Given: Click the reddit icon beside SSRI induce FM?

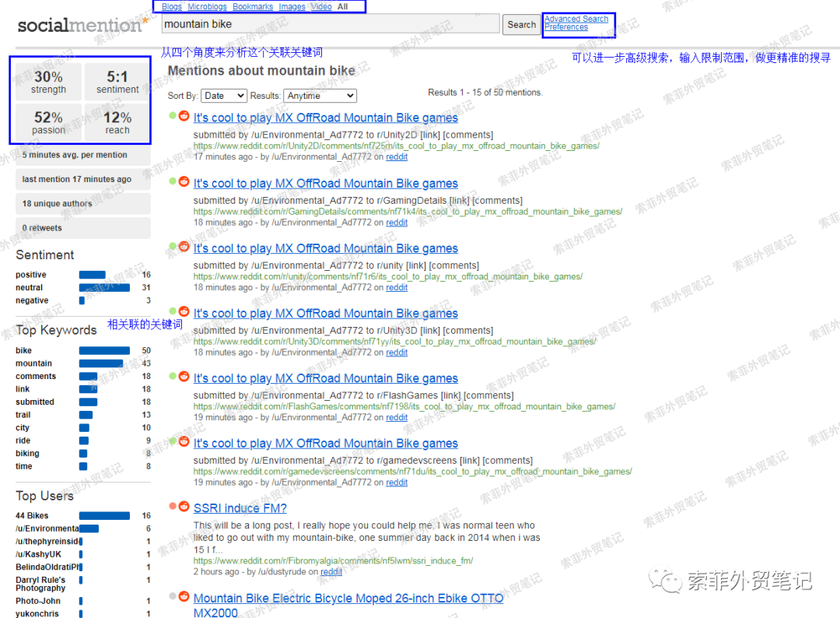Looking at the screenshot, I should click(184, 507).
